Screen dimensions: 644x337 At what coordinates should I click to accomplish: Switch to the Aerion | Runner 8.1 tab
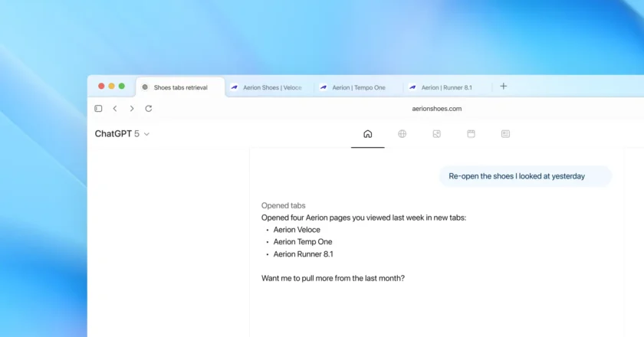pos(448,87)
